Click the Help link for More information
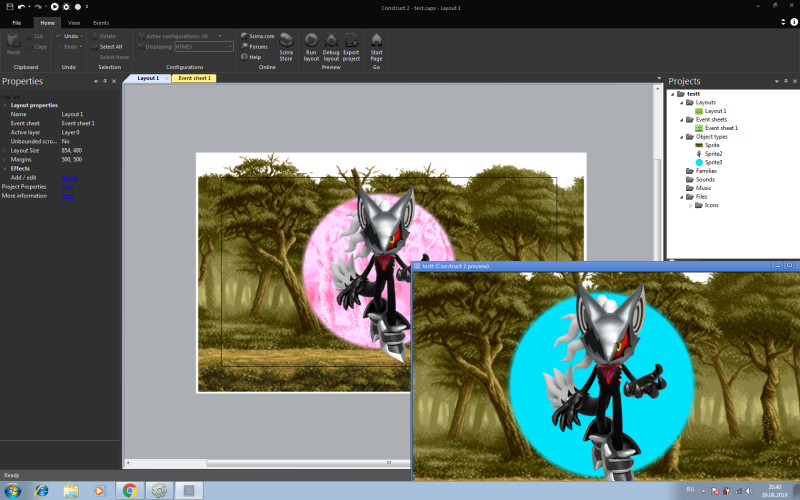This screenshot has height=500, width=800. click(67, 196)
